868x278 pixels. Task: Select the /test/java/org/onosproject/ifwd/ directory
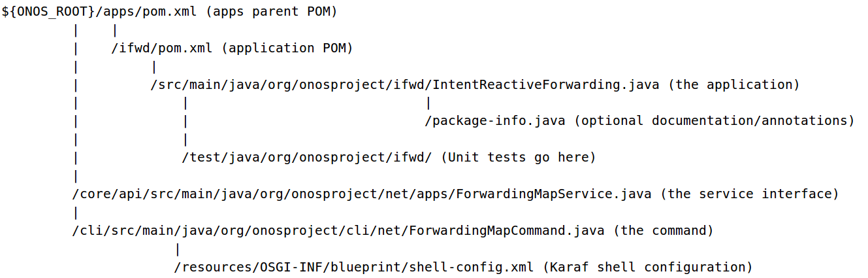click(307, 158)
